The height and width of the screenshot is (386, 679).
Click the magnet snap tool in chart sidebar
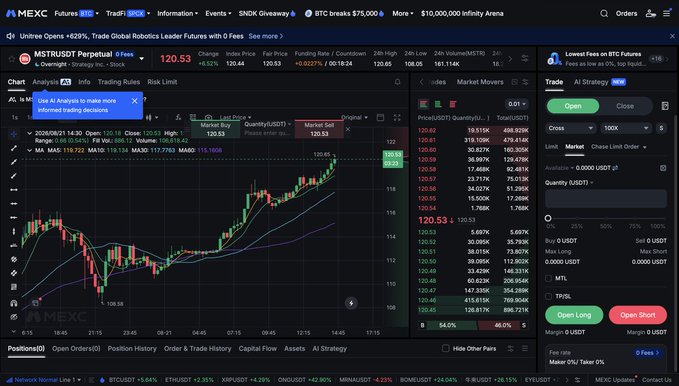(14, 303)
